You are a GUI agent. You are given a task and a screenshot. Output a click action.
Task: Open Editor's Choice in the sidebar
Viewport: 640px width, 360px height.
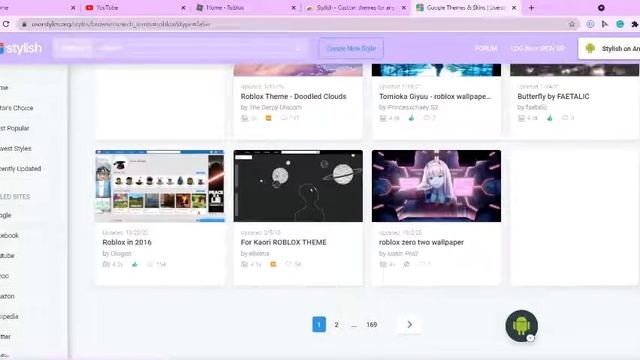16,108
